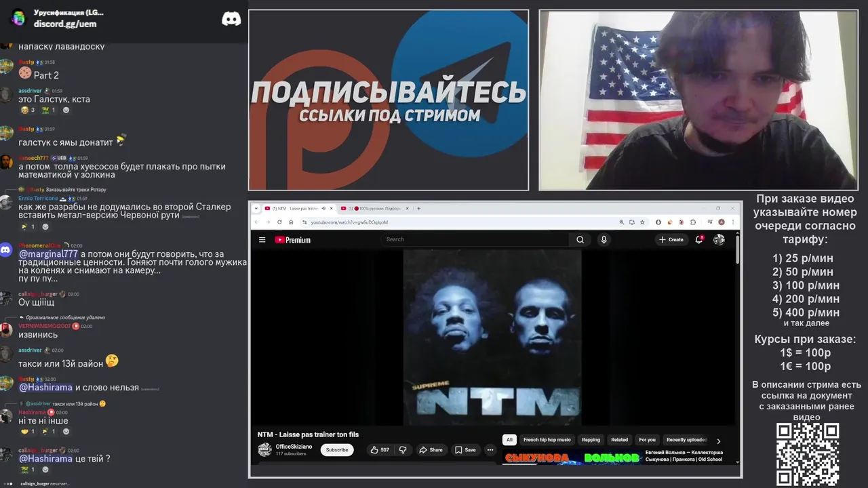Open the browser three-dot menu
Image resolution: width=868 pixels, height=488 pixels.
[732, 222]
